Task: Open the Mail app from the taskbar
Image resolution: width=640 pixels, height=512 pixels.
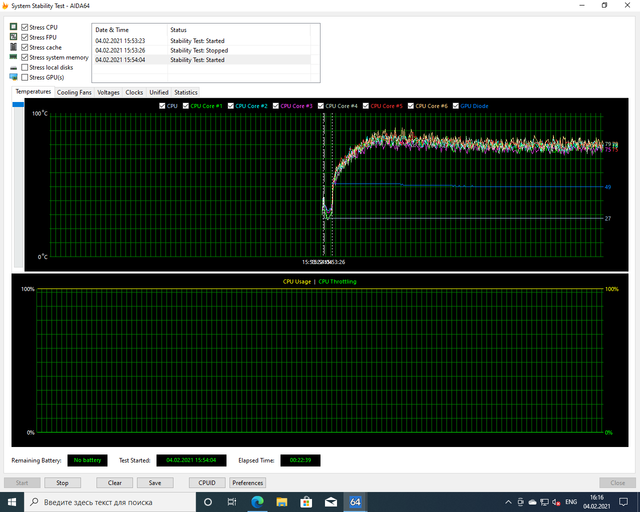Action: (331, 502)
